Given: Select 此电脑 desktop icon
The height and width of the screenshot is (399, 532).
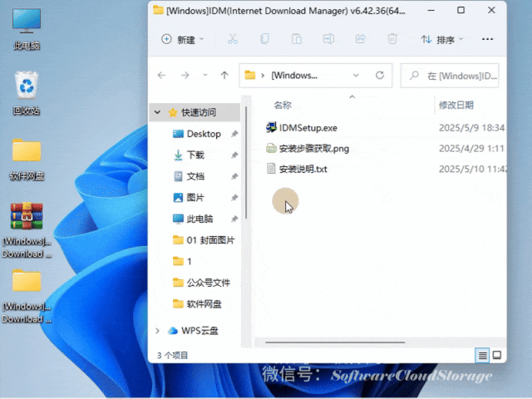Looking at the screenshot, I should click(27, 29).
